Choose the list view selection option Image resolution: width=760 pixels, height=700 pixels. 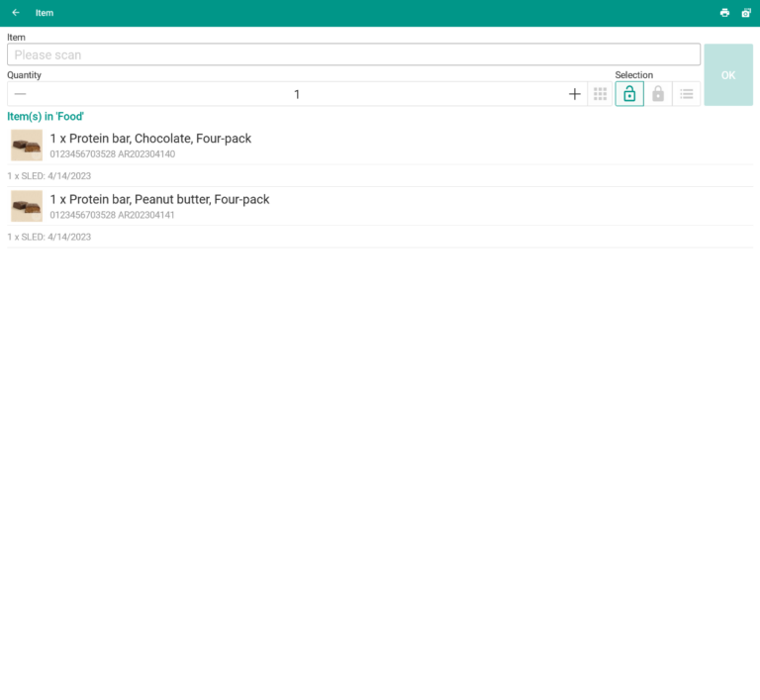click(687, 94)
